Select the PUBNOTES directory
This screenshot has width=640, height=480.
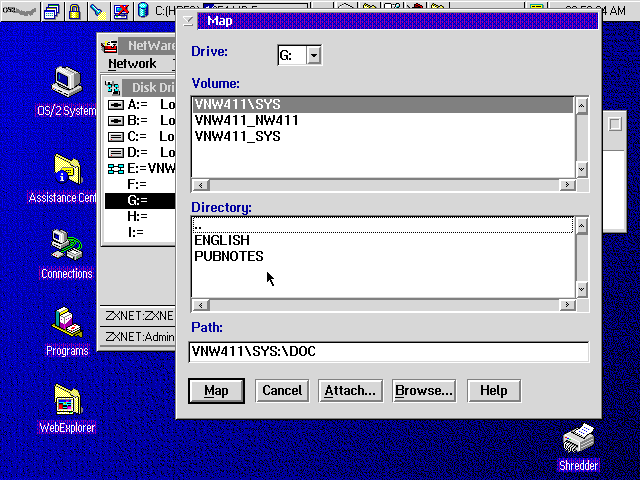click(x=383, y=256)
